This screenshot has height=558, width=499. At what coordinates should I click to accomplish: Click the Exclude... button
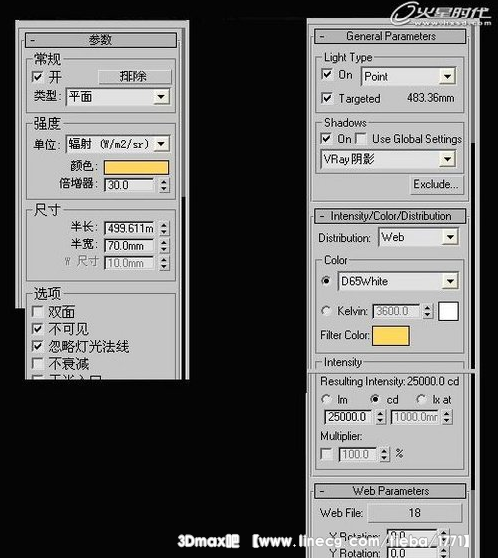point(437,184)
